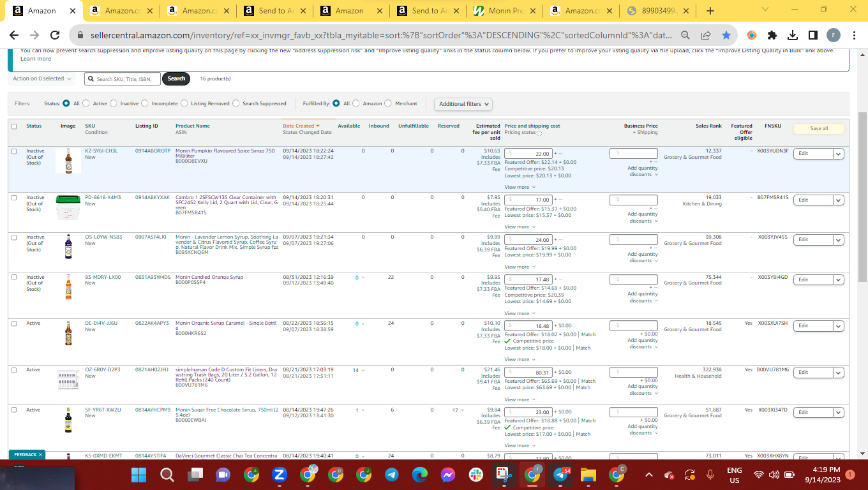The width and height of the screenshot is (868, 490).
Task: Switch to the 89903499 browser tab
Action: [x=658, y=11]
